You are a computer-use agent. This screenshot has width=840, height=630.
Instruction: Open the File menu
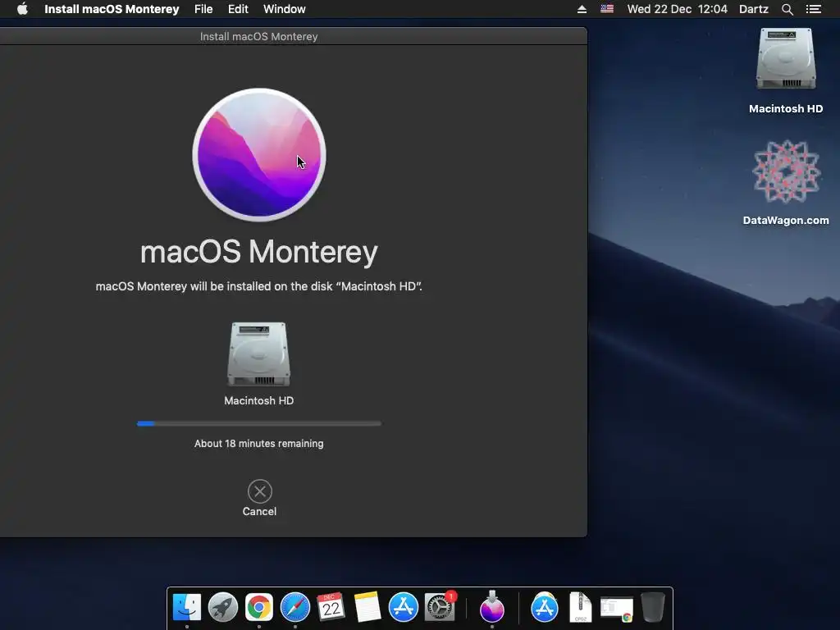[203, 9]
